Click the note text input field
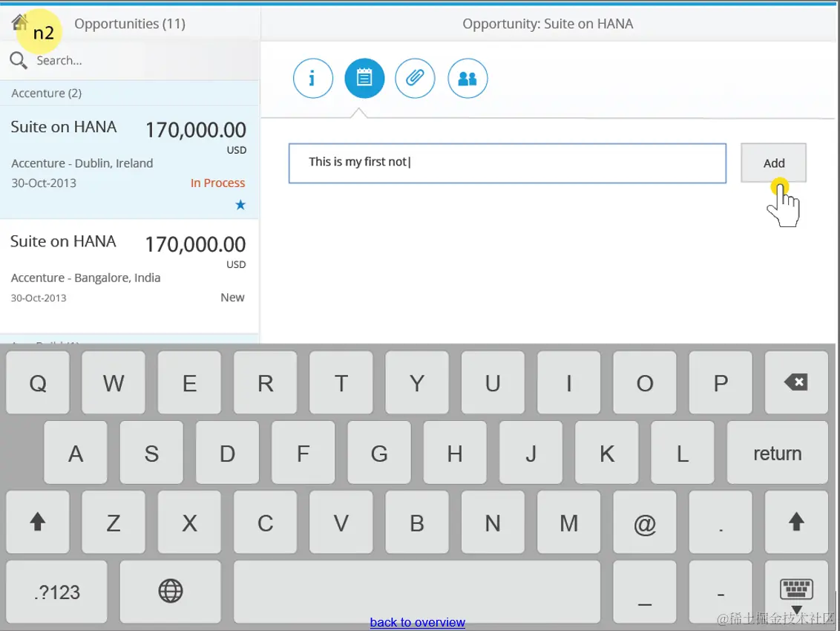This screenshot has width=840, height=631. click(x=508, y=163)
